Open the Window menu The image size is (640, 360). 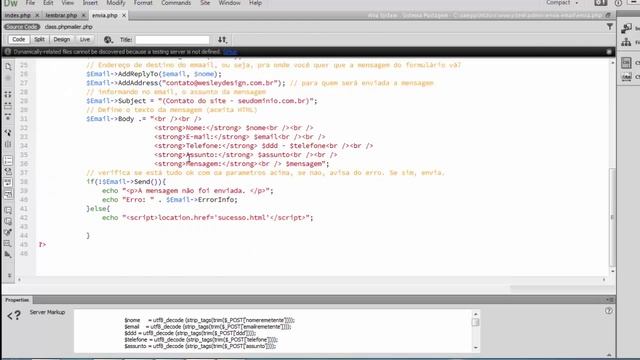[229, 3]
